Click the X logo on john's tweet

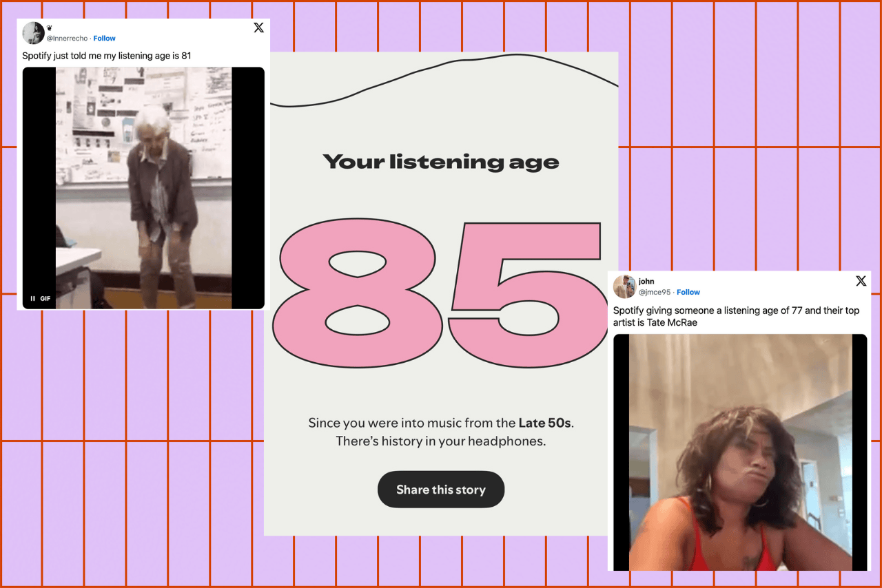coord(861,281)
